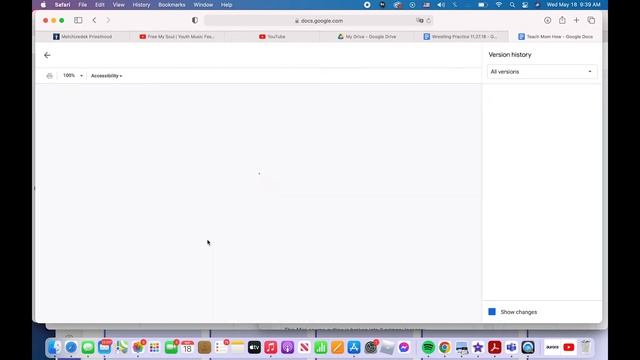The height and width of the screenshot is (360, 640).
Task: Open Adobe Acrobat from the Dock
Action: 495,347
